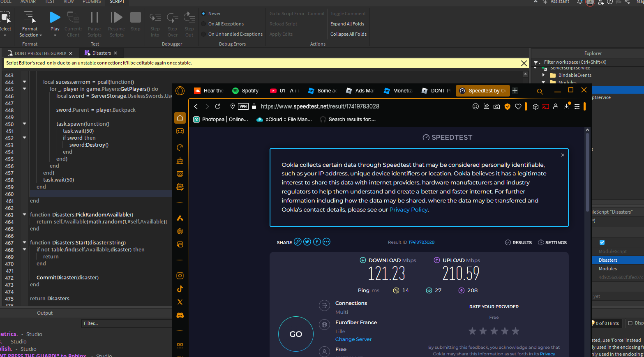Toggle the checkbox above the Disasters ModuleScript entry
Image resolution: width=644 pixels, height=357 pixels.
click(602, 242)
